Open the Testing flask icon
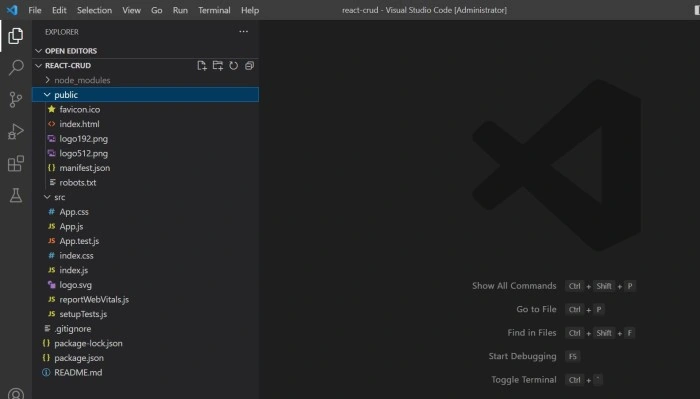This screenshot has width=700, height=399. pyautogui.click(x=16, y=195)
